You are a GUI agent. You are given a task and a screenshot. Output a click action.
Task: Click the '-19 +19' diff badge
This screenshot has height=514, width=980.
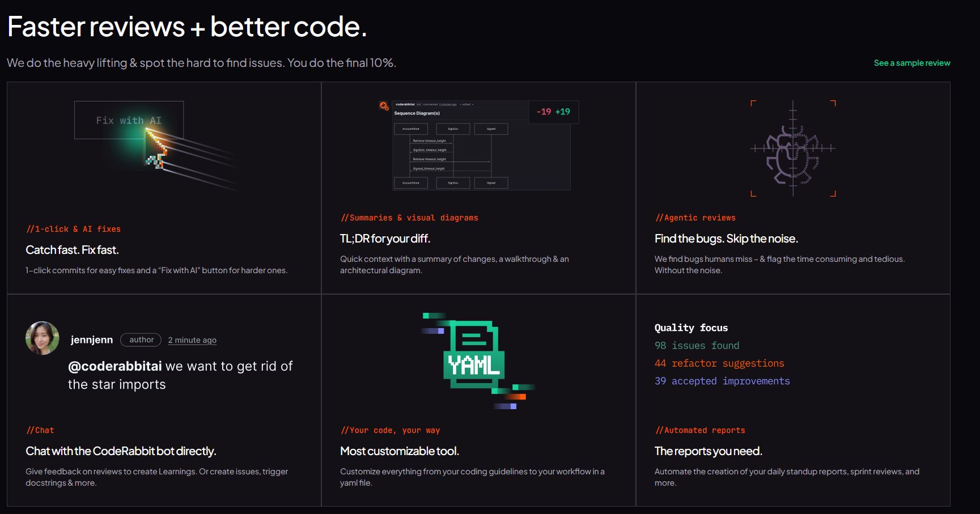pyautogui.click(x=553, y=112)
